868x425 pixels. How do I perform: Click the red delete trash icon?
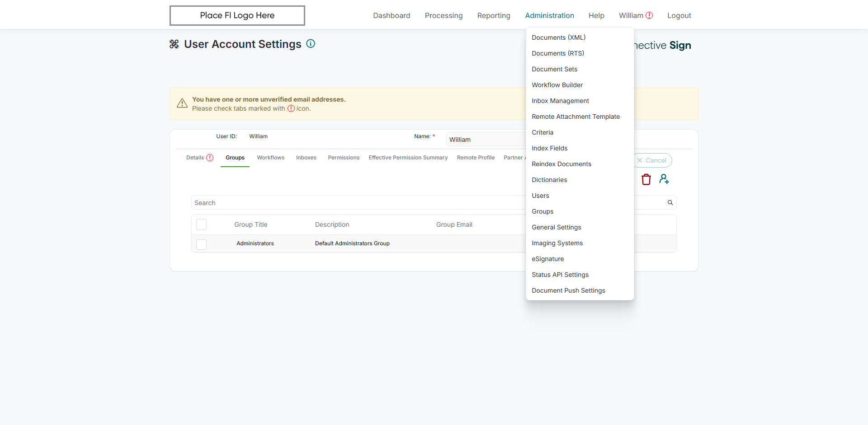(646, 179)
